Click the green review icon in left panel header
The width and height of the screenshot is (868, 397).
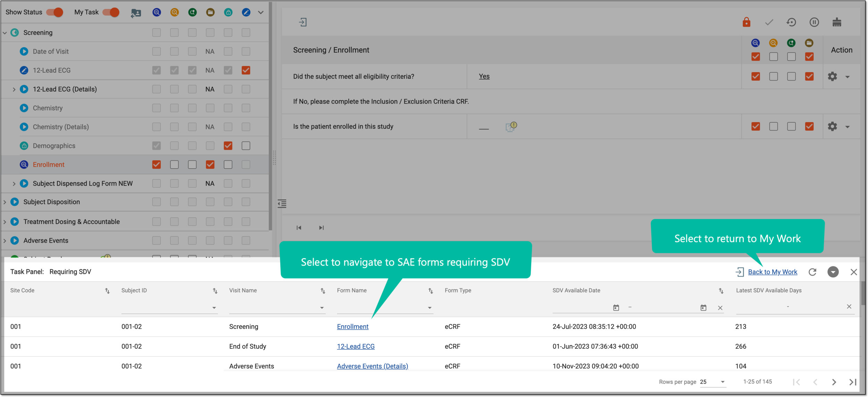(x=192, y=13)
